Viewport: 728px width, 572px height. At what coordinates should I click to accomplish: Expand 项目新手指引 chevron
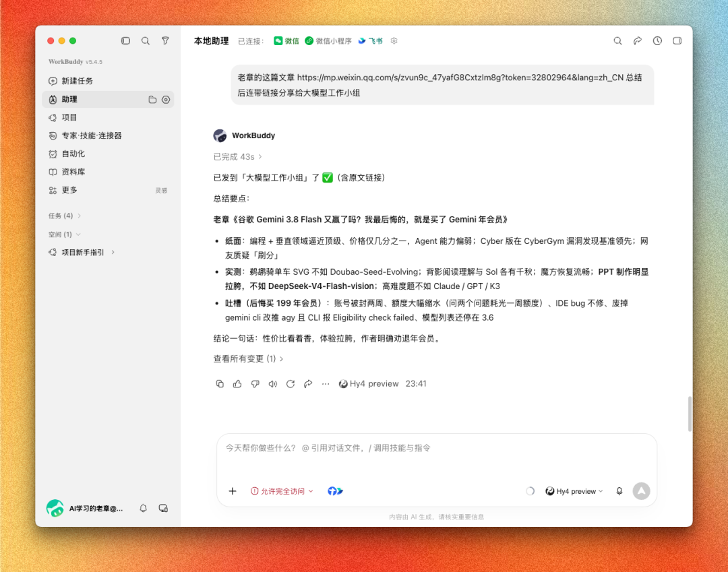point(113,253)
